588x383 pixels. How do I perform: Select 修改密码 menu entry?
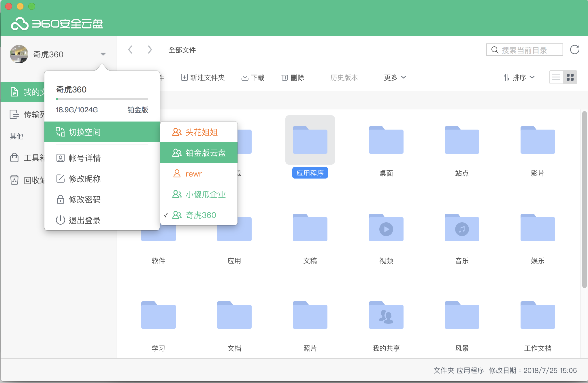(x=102, y=199)
